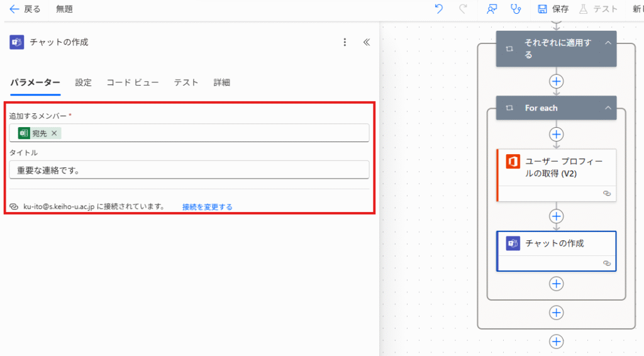Collapse the panel with double chevron icon
The height and width of the screenshot is (356, 644).
coord(367,42)
